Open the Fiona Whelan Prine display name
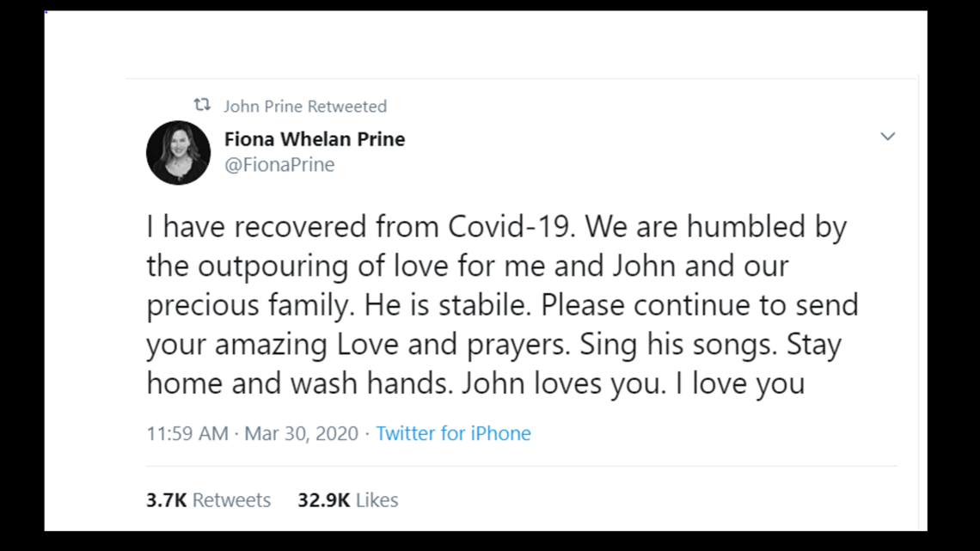Screen dimensions: 980x551 pyautogui.click(x=314, y=139)
